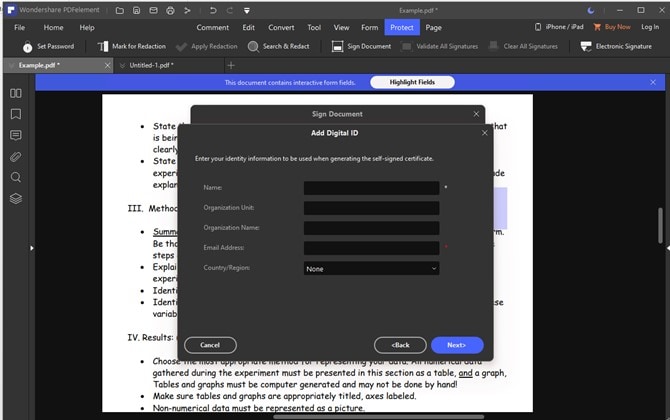Toggle dark mode with the moon icon
Image resolution: width=670 pixels, height=420 pixels.
(x=591, y=10)
